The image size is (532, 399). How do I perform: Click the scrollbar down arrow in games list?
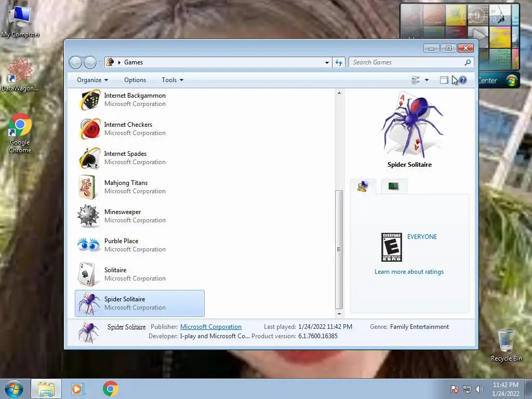pyautogui.click(x=339, y=314)
